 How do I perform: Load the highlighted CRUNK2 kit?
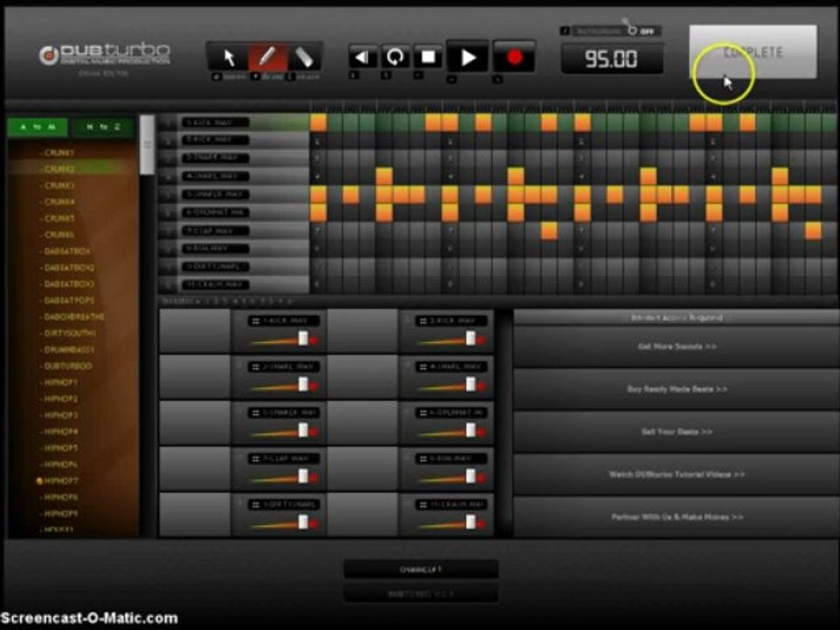(x=59, y=169)
